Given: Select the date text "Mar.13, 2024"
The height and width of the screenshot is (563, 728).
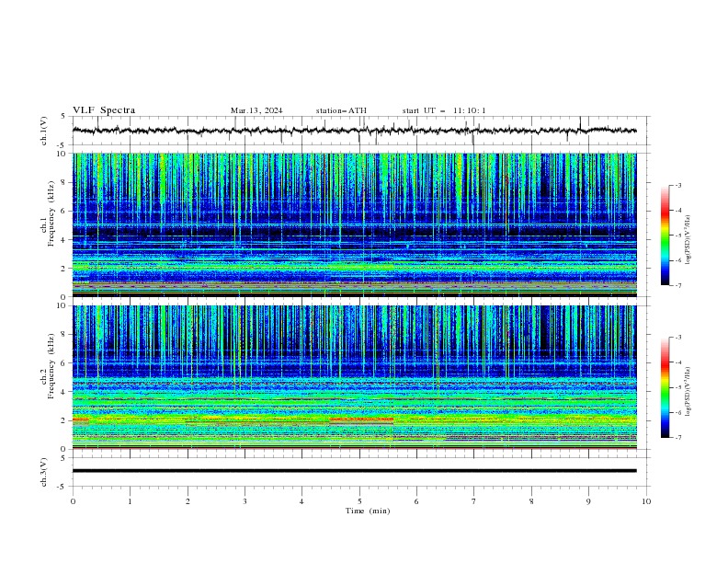Looking at the screenshot, I should (256, 110).
